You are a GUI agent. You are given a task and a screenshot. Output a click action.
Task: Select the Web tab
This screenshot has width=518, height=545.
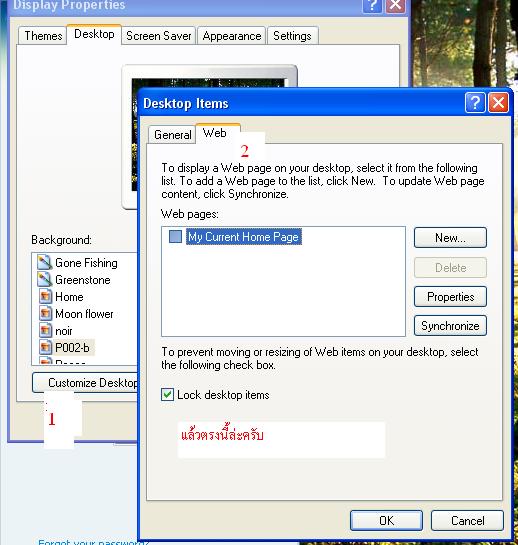pos(215,133)
